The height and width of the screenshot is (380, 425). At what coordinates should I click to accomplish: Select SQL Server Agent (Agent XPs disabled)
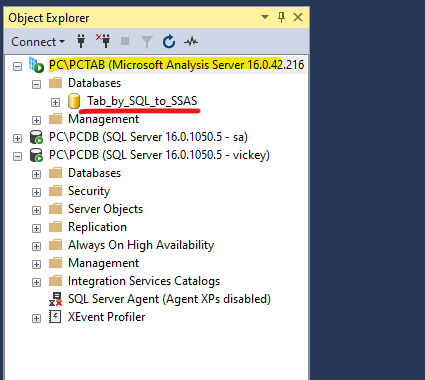[x=169, y=299]
